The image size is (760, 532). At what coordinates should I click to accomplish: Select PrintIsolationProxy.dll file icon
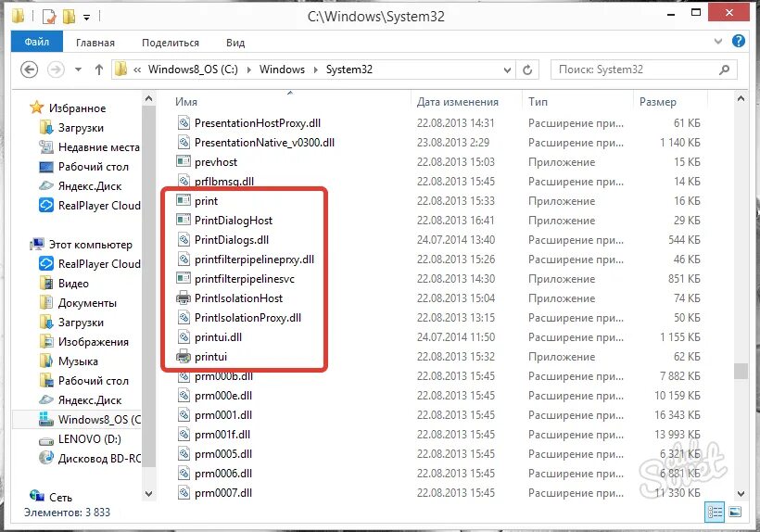184,317
